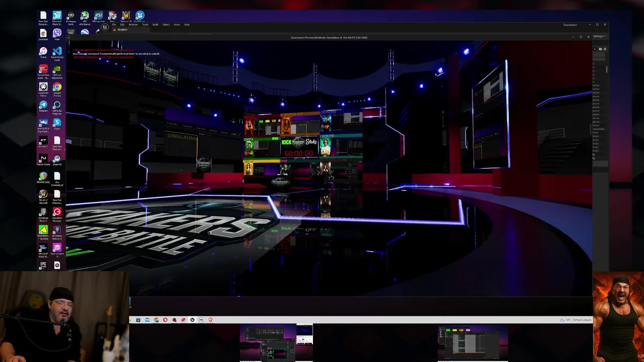644x362 pixels.
Task: Open Epic Games Launcher desktop icon
Action: [x=43, y=265]
